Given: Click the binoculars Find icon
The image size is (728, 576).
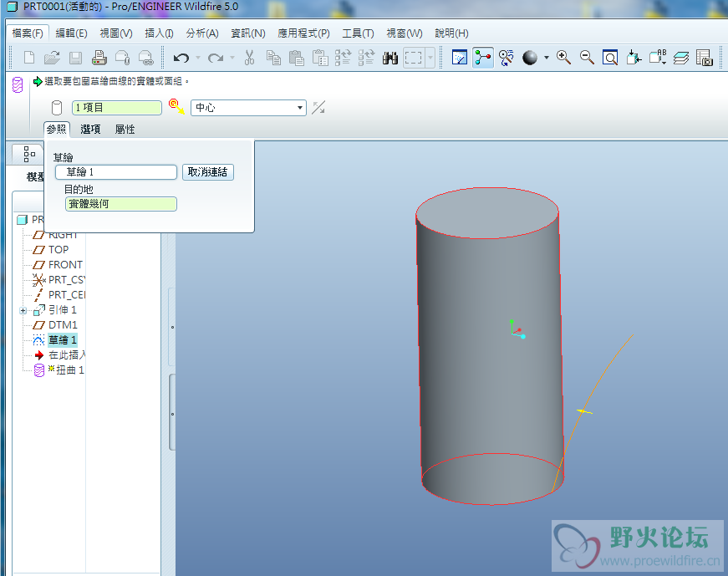Looking at the screenshot, I should point(390,58).
